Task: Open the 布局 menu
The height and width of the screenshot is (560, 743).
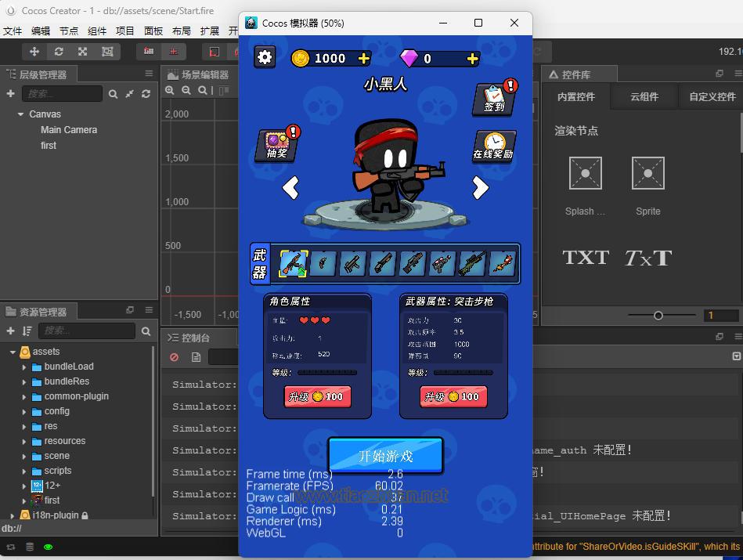Action: click(x=182, y=31)
